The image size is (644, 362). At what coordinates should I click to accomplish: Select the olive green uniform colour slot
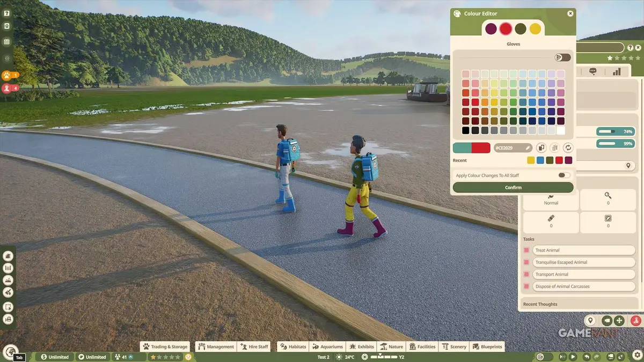pos(521,29)
